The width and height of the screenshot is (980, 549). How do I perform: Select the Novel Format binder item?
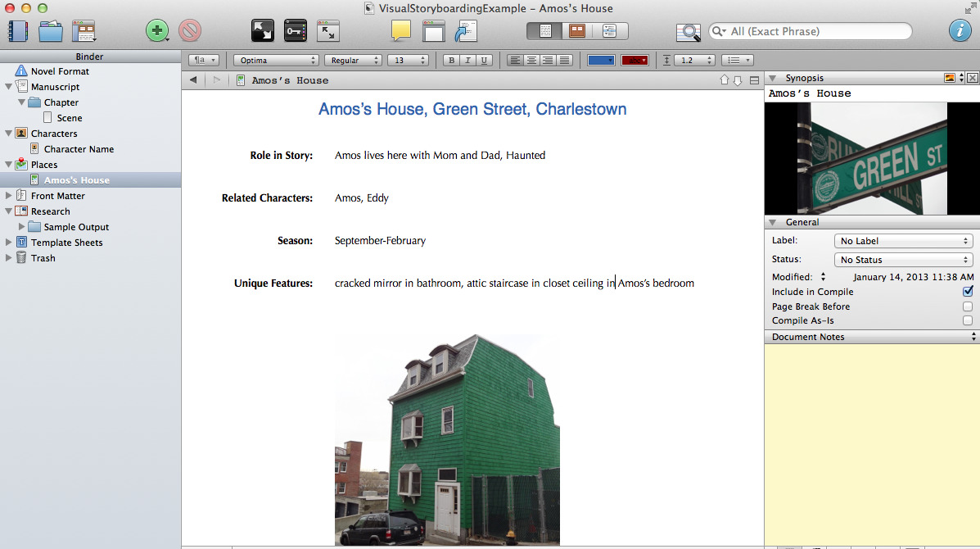point(60,71)
